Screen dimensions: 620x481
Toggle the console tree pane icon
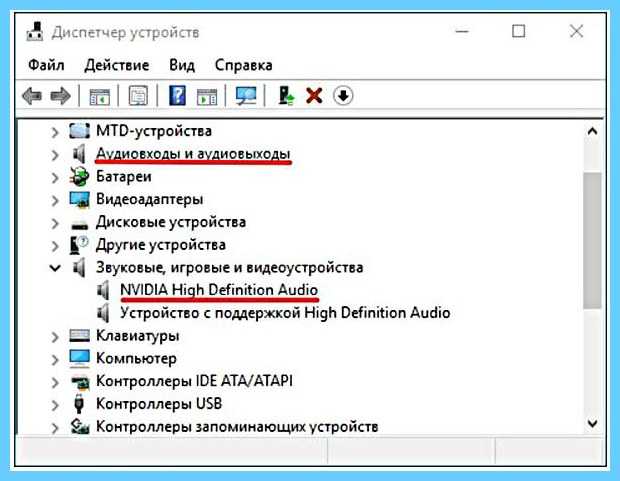99,96
